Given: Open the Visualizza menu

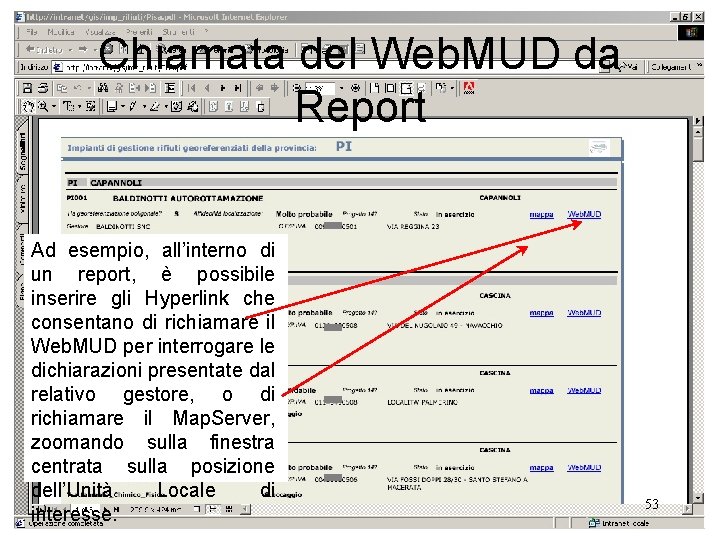Looking at the screenshot, I should 100,32.
